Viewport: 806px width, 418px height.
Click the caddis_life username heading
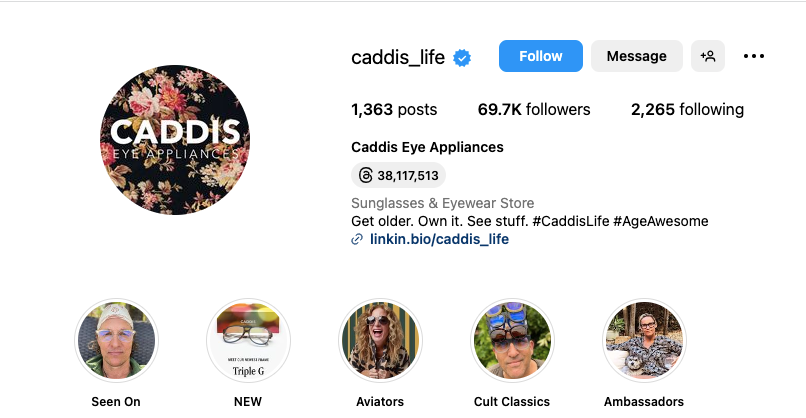[x=398, y=57]
